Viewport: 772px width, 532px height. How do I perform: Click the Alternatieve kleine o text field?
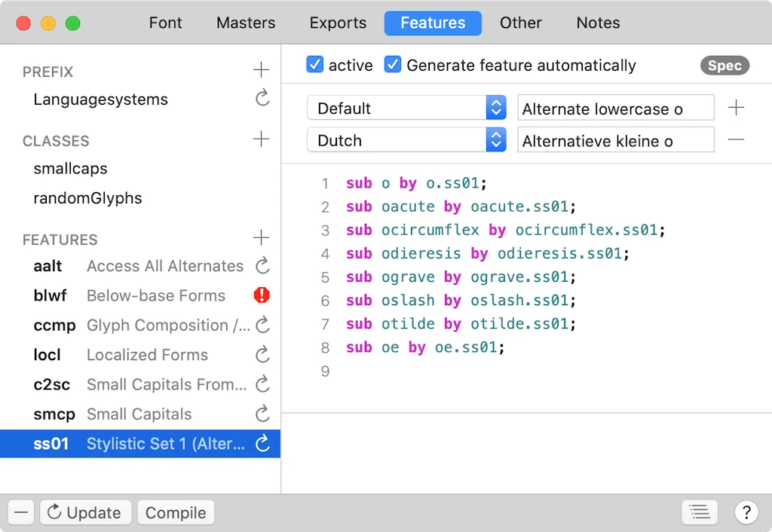click(615, 140)
